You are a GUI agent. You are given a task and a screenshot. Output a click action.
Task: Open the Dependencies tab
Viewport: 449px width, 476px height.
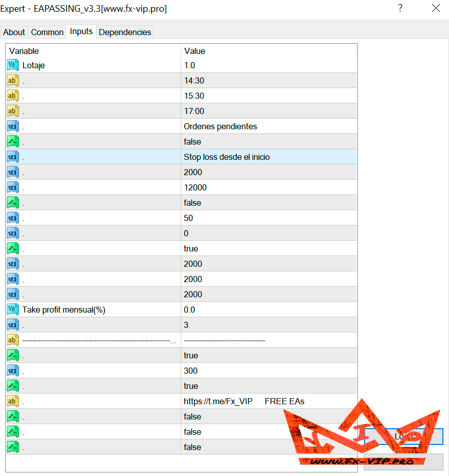point(125,32)
